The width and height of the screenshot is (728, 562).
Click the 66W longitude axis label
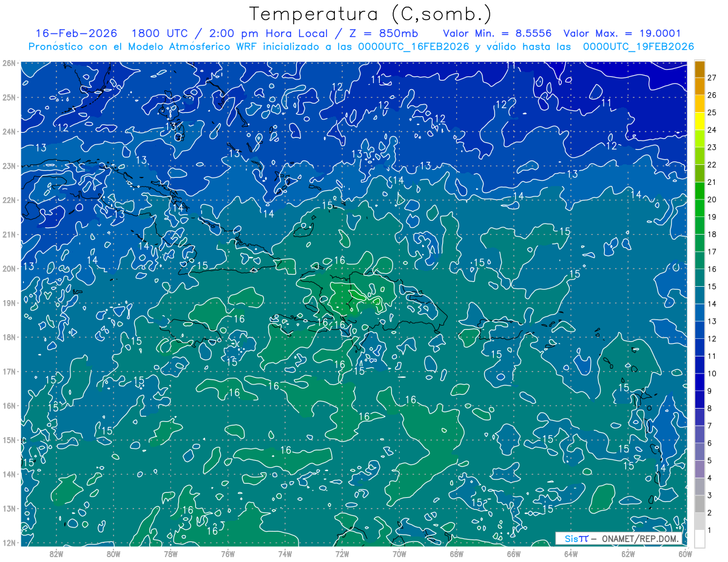pos(513,554)
